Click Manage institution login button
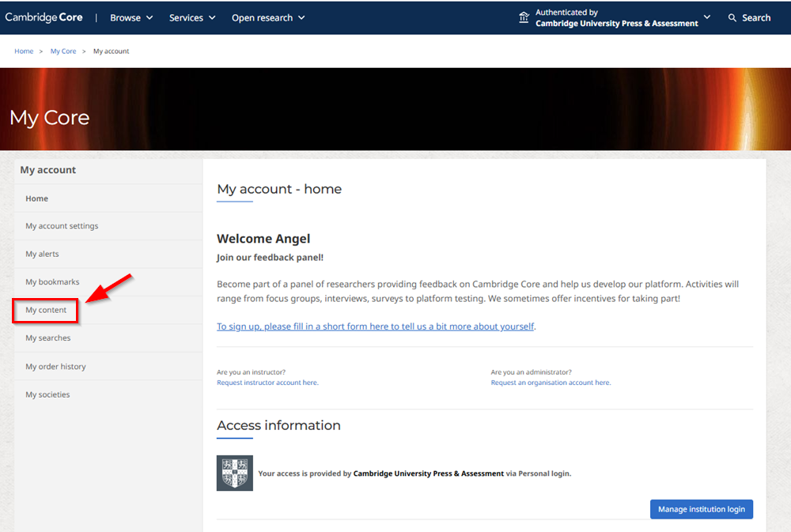The height and width of the screenshot is (532, 791). click(x=701, y=509)
